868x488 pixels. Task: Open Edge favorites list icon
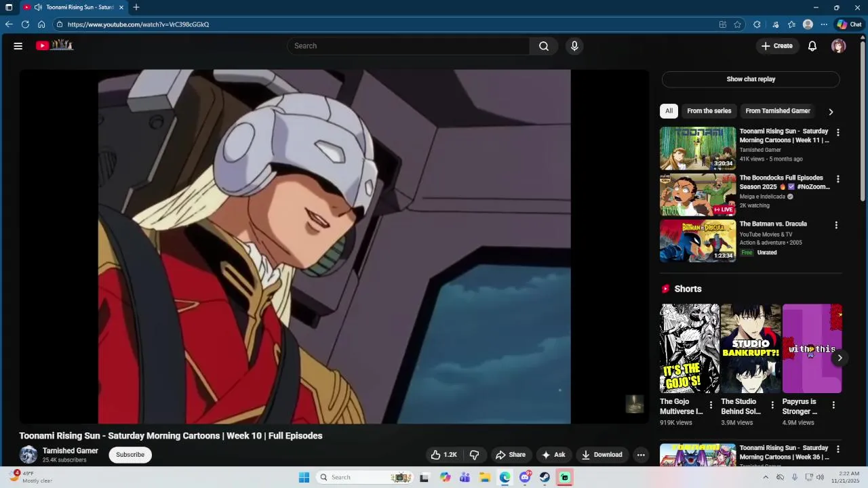click(x=791, y=24)
